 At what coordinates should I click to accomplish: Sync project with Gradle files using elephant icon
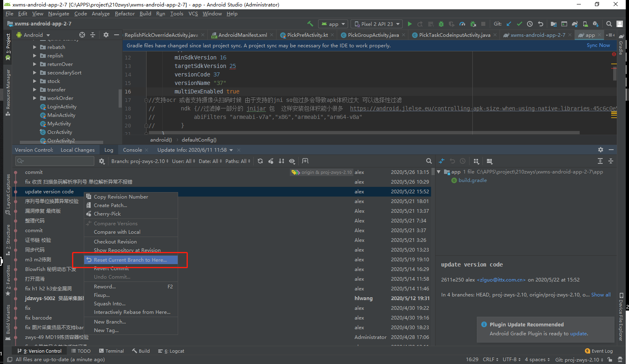(x=575, y=24)
